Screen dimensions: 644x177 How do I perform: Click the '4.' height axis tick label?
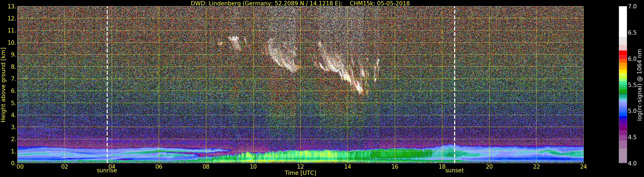14,115
